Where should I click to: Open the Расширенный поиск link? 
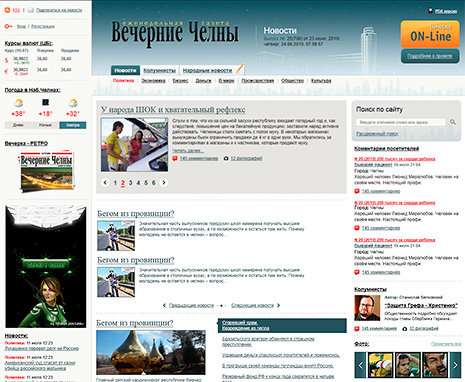[x=377, y=134]
